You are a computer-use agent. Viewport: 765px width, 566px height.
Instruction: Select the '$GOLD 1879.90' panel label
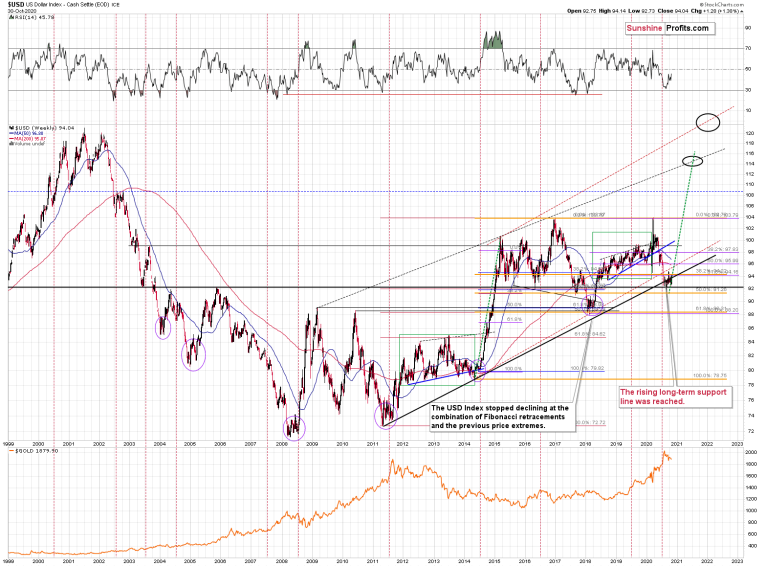pyautogui.click(x=37, y=451)
